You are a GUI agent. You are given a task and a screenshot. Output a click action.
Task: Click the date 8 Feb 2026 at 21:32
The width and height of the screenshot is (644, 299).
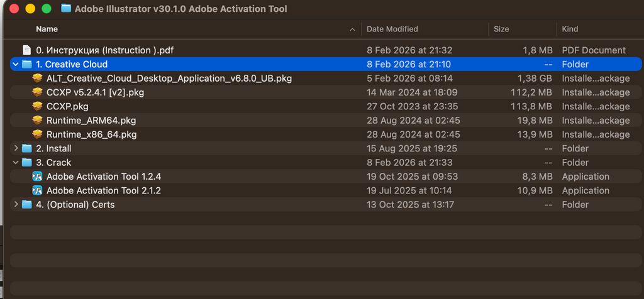click(x=409, y=50)
